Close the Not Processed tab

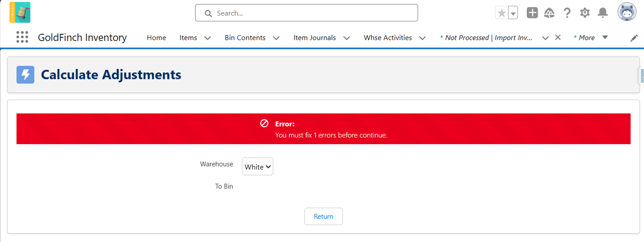tap(558, 38)
